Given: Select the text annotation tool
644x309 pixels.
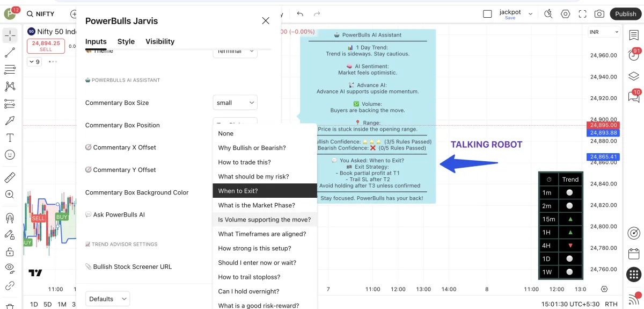Looking at the screenshot, I should pyautogui.click(x=10, y=138).
